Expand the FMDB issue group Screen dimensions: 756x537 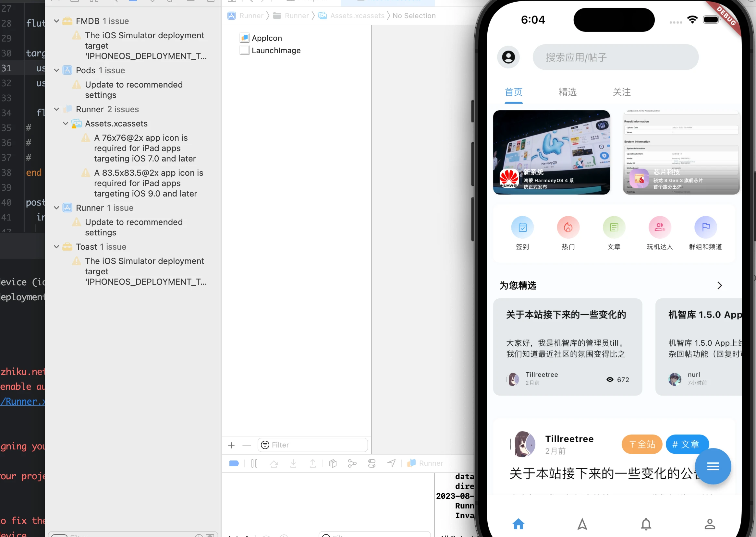point(56,20)
